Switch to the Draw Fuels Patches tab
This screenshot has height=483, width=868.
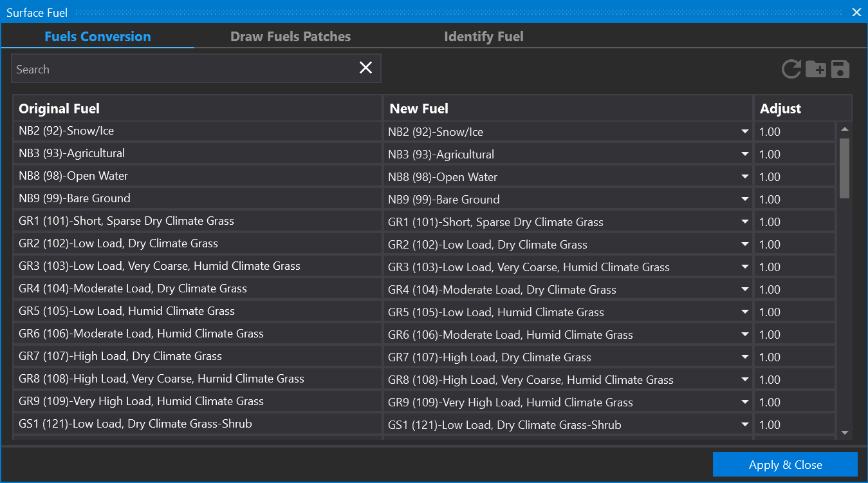coord(290,37)
